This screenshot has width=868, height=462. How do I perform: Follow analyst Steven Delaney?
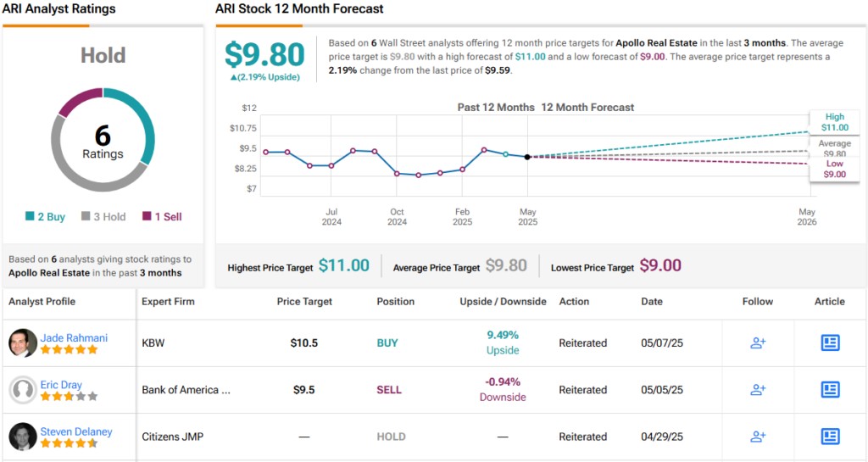tap(758, 437)
